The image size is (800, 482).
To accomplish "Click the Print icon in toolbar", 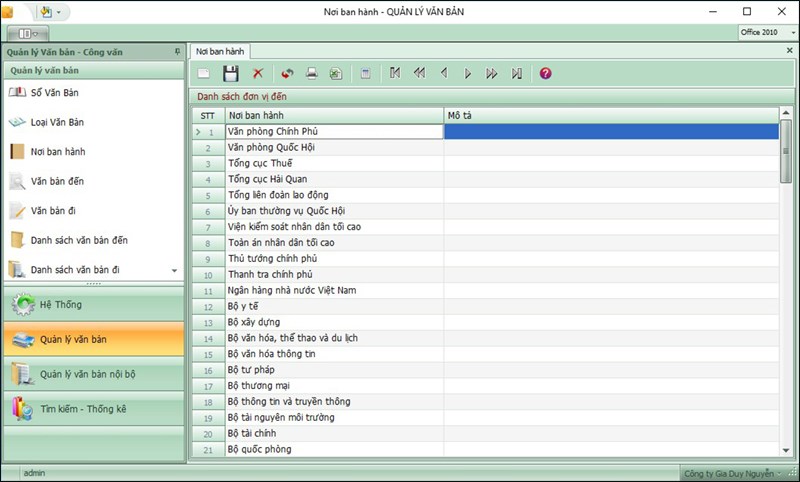I will (311, 74).
